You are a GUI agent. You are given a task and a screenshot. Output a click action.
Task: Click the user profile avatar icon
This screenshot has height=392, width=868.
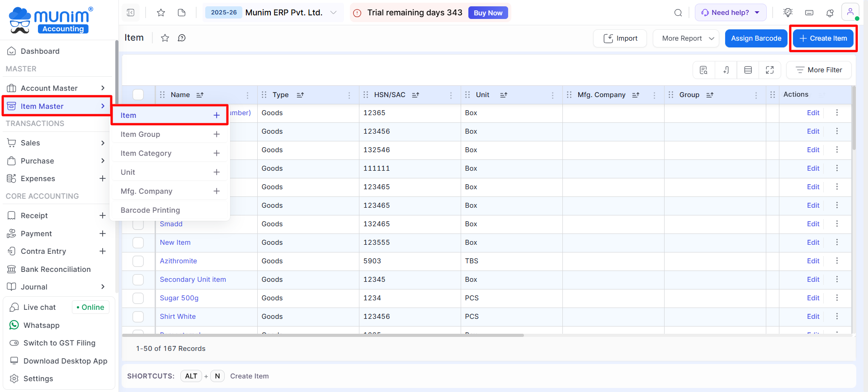(x=850, y=12)
